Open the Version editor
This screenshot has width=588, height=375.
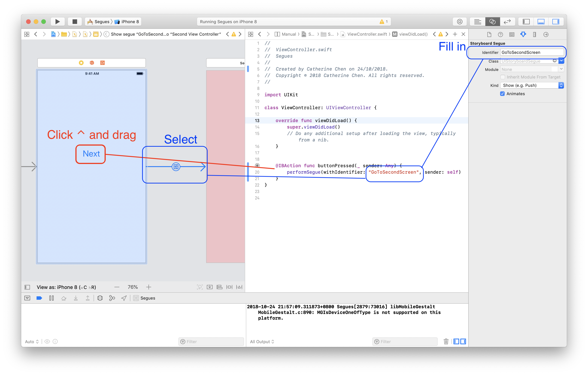[507, 21]
